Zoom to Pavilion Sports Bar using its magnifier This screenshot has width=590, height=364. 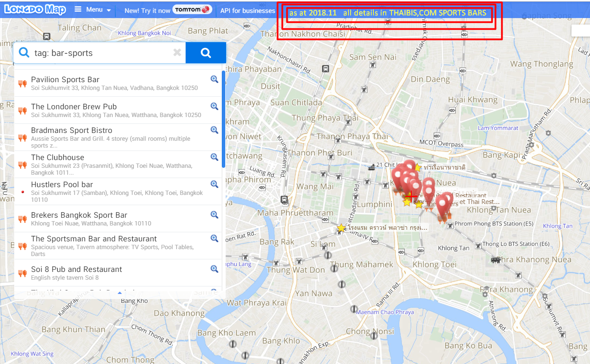point(214,79)
